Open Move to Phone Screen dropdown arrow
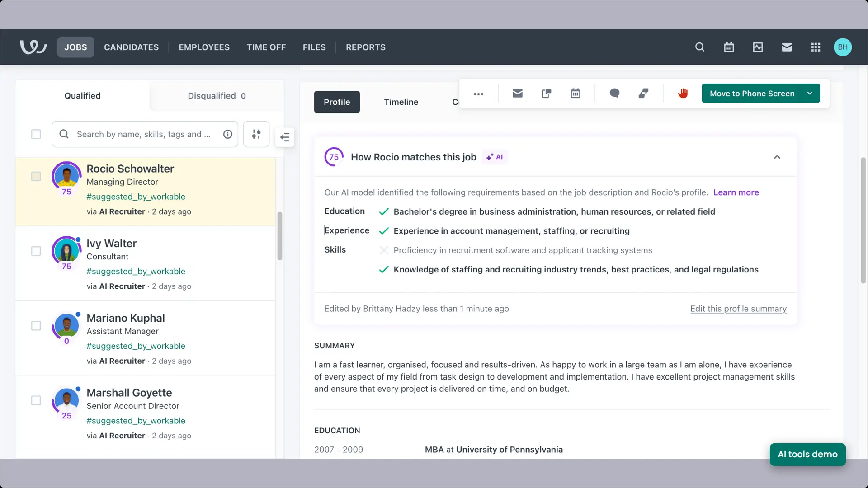 point(809,93)
